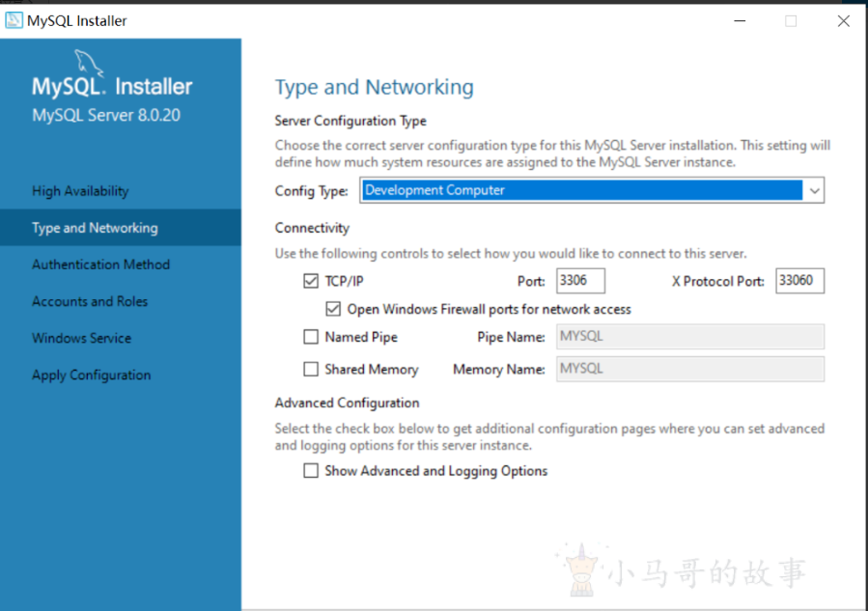Toggle Open Windows Firewall ports checkbox

tap(333, 309)
